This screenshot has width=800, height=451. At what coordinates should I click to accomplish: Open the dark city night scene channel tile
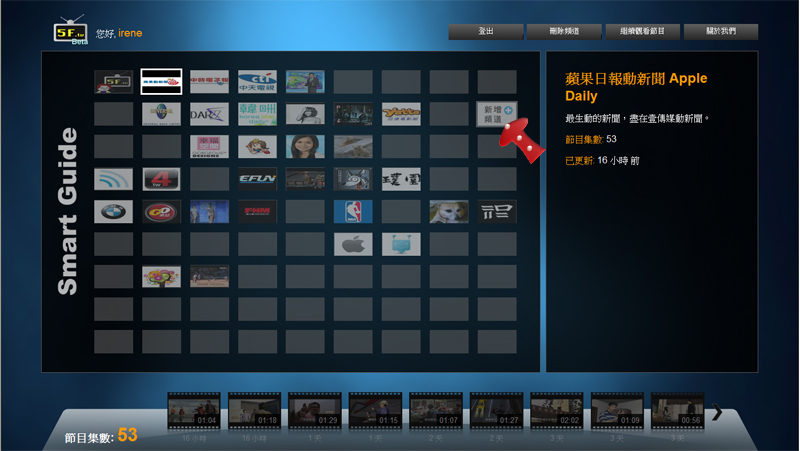click(353, 114)
